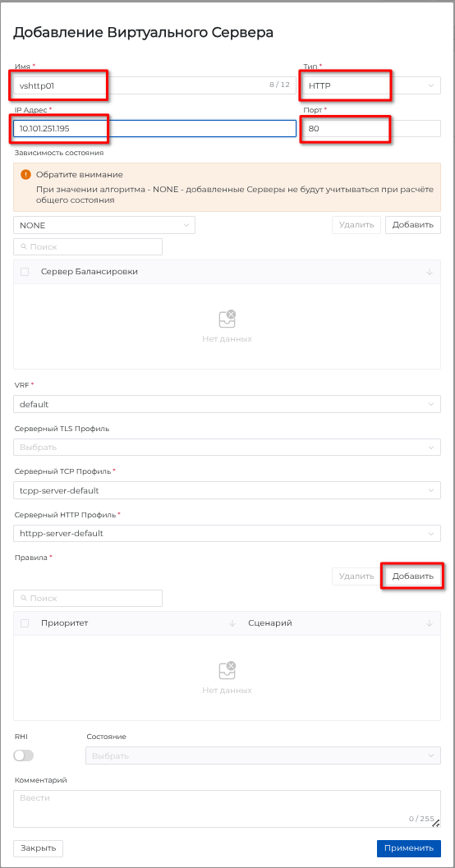
Task: Click inside the Комментарий text area
Action: coord(227,809)
